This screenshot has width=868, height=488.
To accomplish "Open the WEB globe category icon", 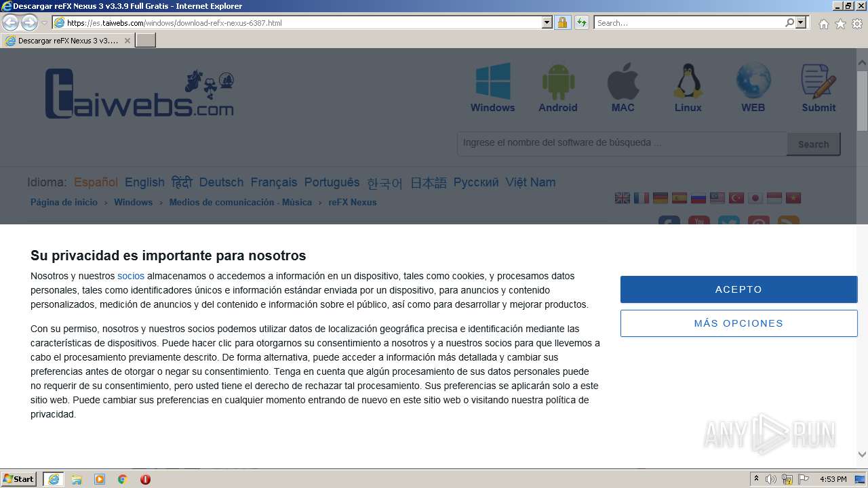I will [x=753, y=81].
